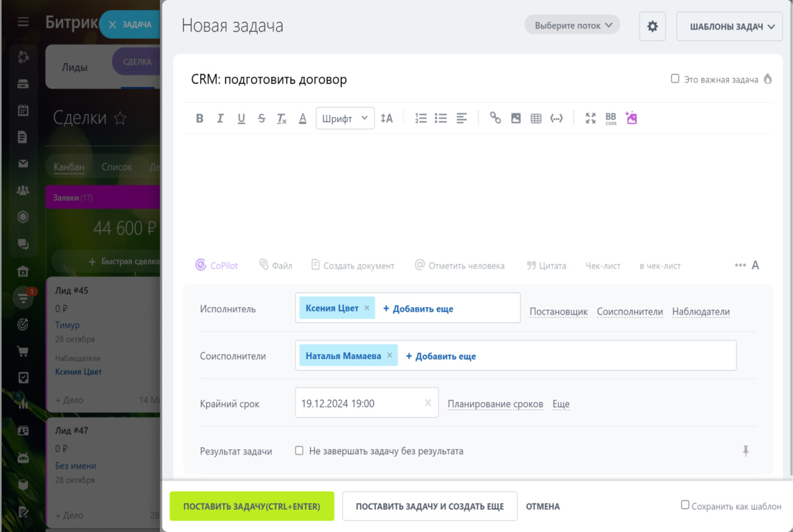
Task: Insert a link via toolbar icon
Action: pyautogui.click(x=495, y=118)
